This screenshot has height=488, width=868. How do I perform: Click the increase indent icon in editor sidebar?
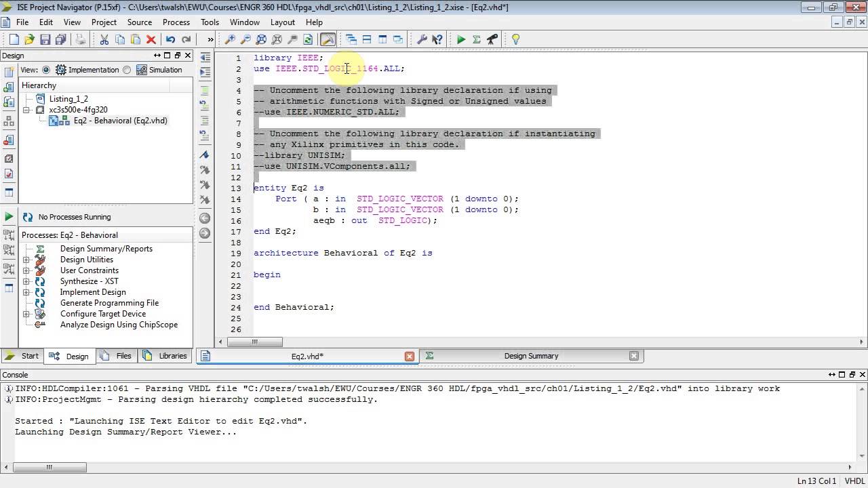[205, 73]
